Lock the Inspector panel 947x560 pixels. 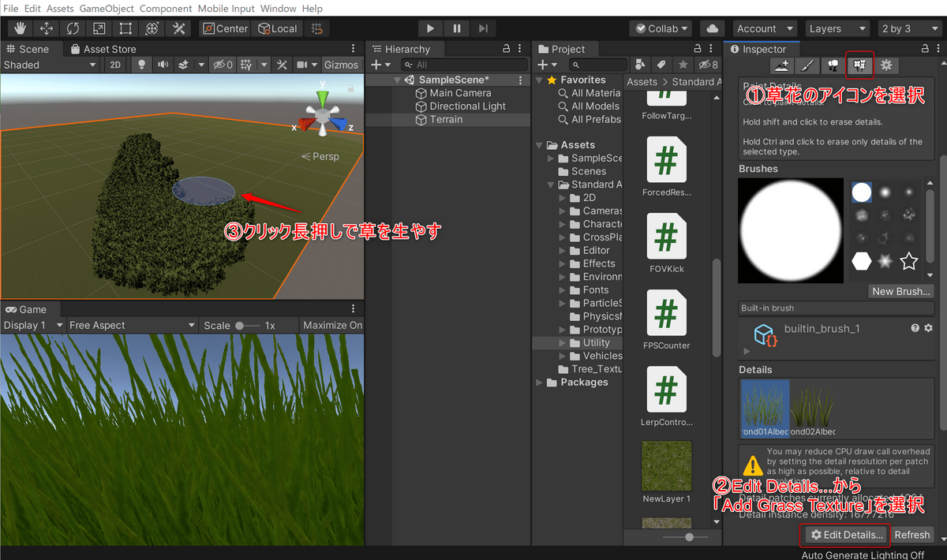tap(925, 49)
